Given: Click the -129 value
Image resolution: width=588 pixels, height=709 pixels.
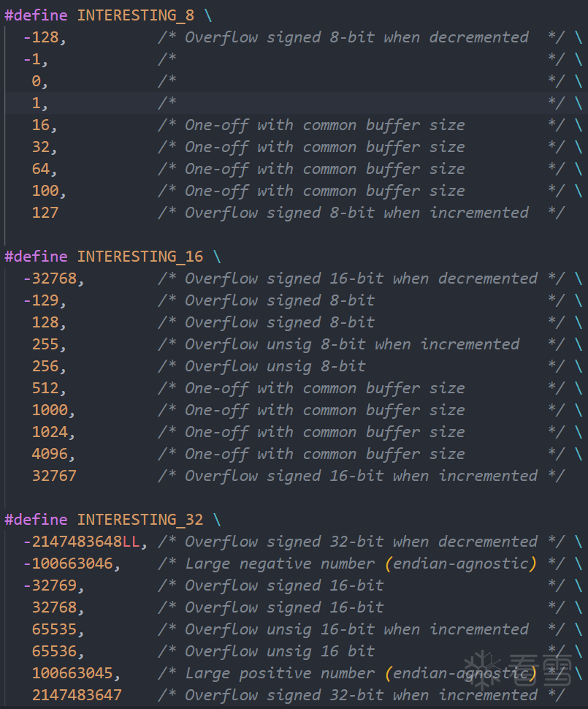Looking at the screenshot, I should click(41, 300).
